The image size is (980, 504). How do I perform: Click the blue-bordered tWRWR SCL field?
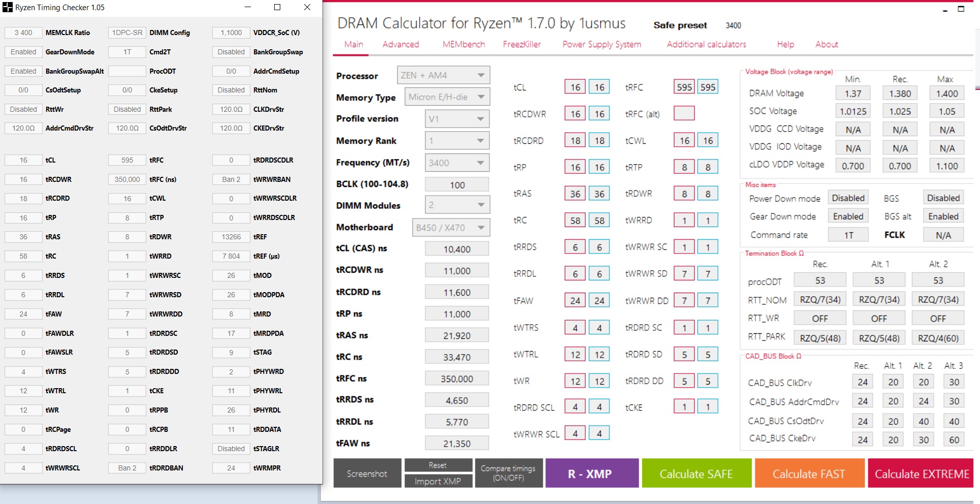(599, 433)
